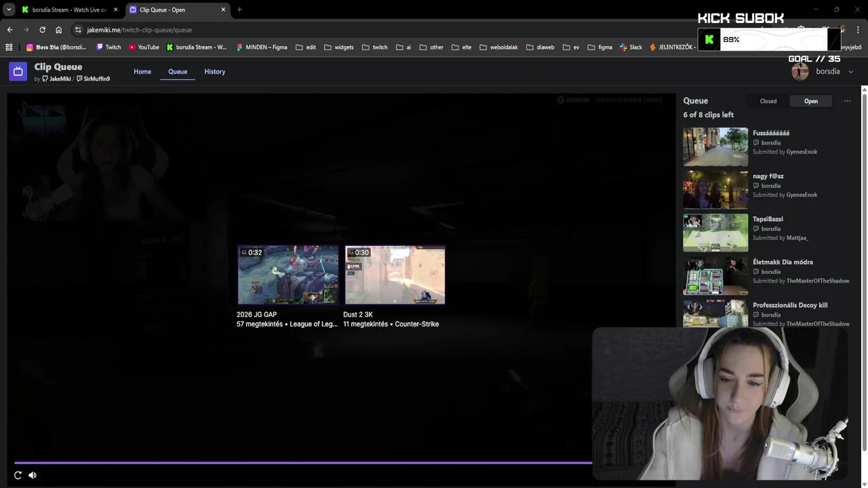The height and width of the screenshot is (488, 868).
Task: Click the 6 of 8 clips left text
Action: [709, 115]
